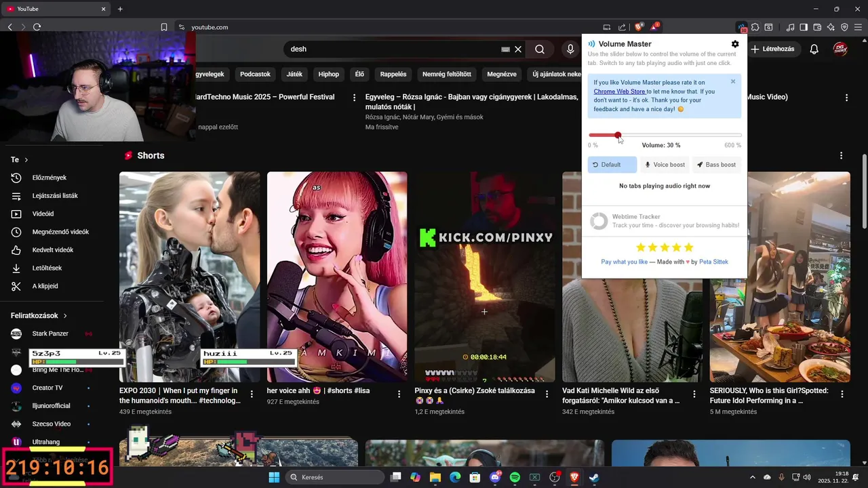The height and width of the screenshot is (488, 868).
Task: Open the Brave Wallet icon
Action: pyautogui.click(x=817, y=27)
